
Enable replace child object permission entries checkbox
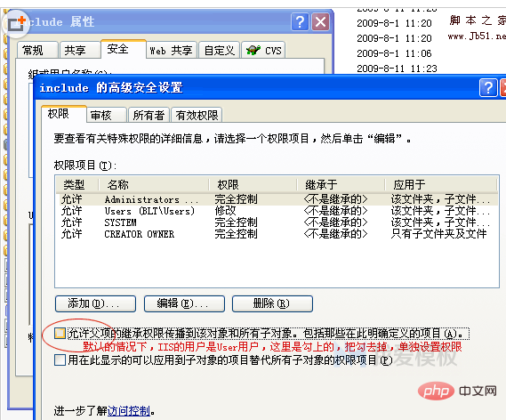tap(60, 359)
